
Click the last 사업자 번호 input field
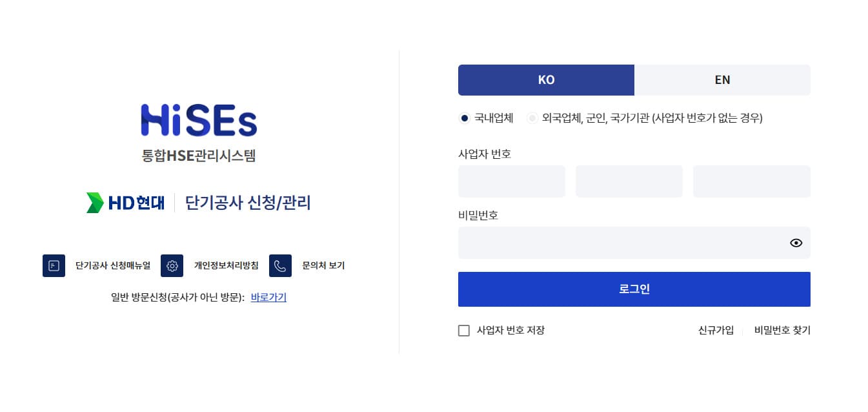tap(751, 181)
